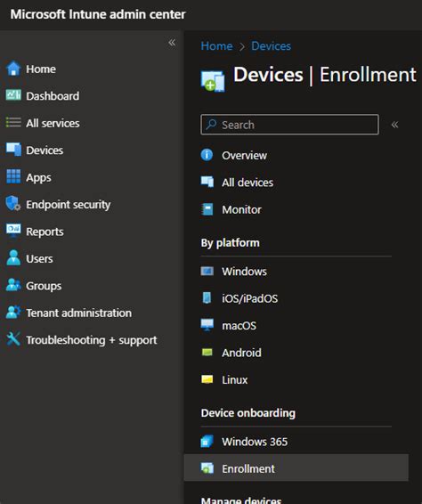Select Linux platform

(235, 379)
